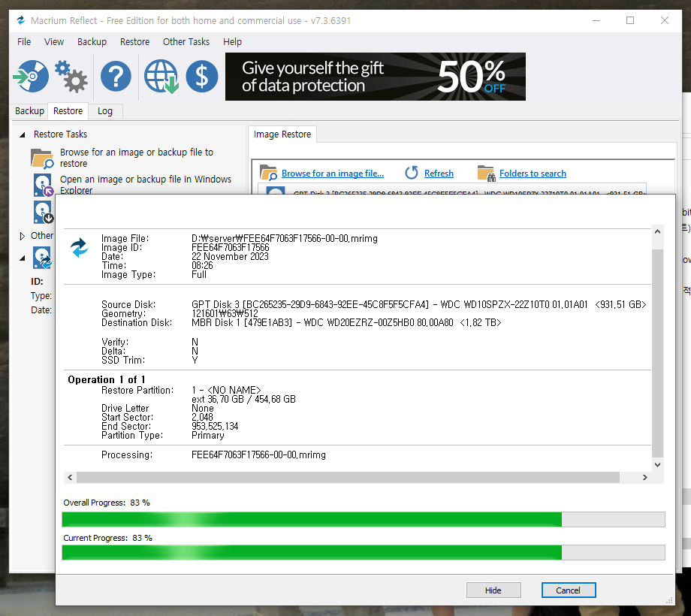The height and width of the screenshot is (616, 691).
Task: Click disk icon for Open image in Windows Explorer
Action: [44, 185]
